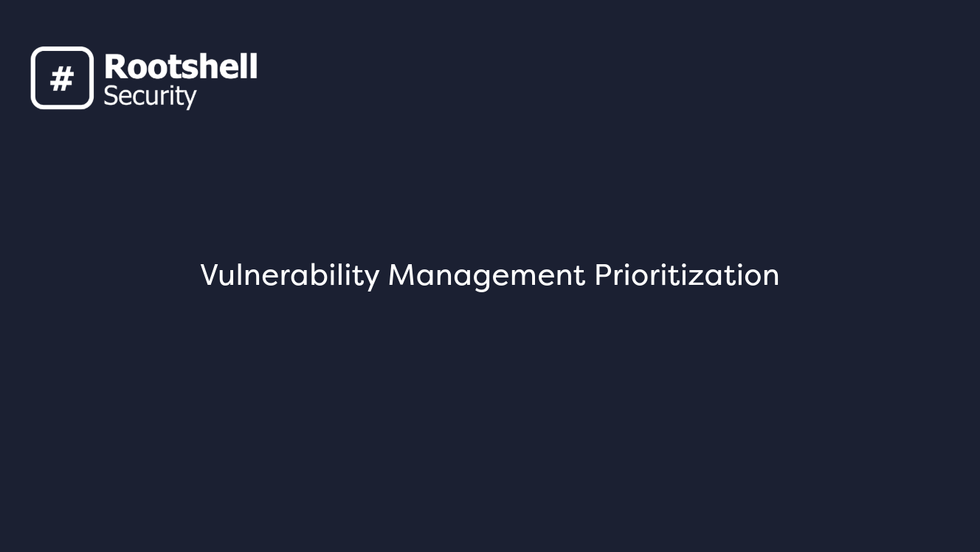The height and width of the screenshot is (552, 980).
Task: Select the word "Vulnerability" in the title
Action: coord(289,275)
